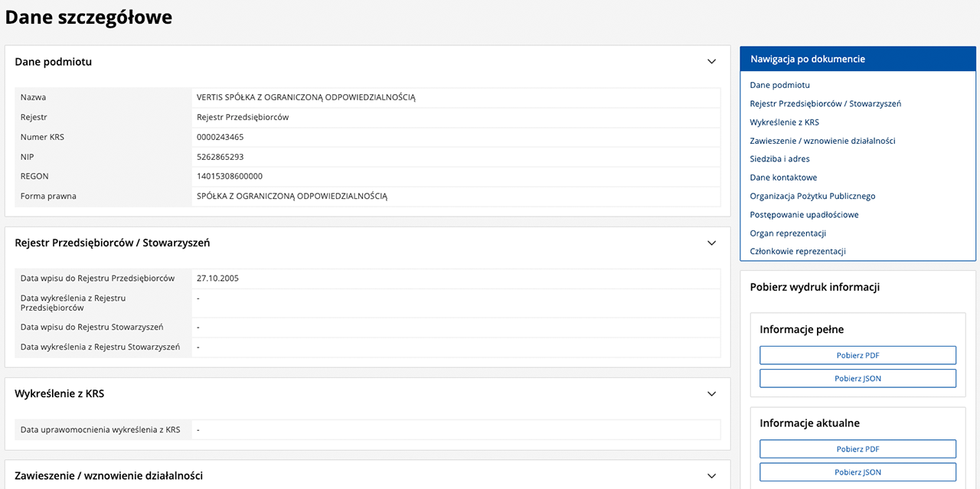Viewport: 980px width, 489px height.
Task: Collapse Zawieszenie / wznowienie działalności section chevron
Action: [711, 476]
